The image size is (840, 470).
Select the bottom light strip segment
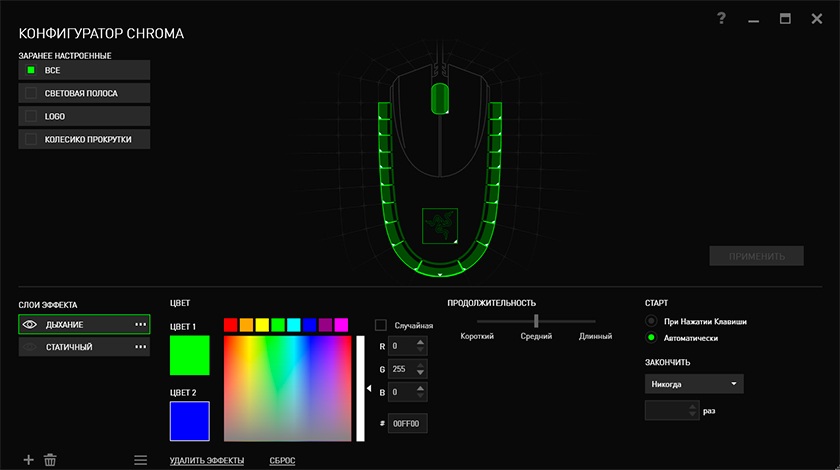440,268
